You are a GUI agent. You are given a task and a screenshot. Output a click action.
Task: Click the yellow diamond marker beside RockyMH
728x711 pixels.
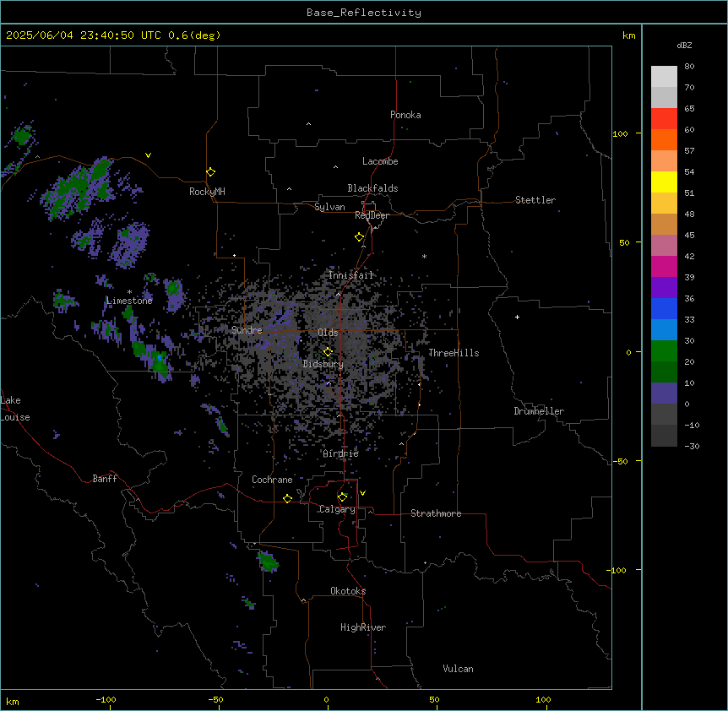[211, 172]
